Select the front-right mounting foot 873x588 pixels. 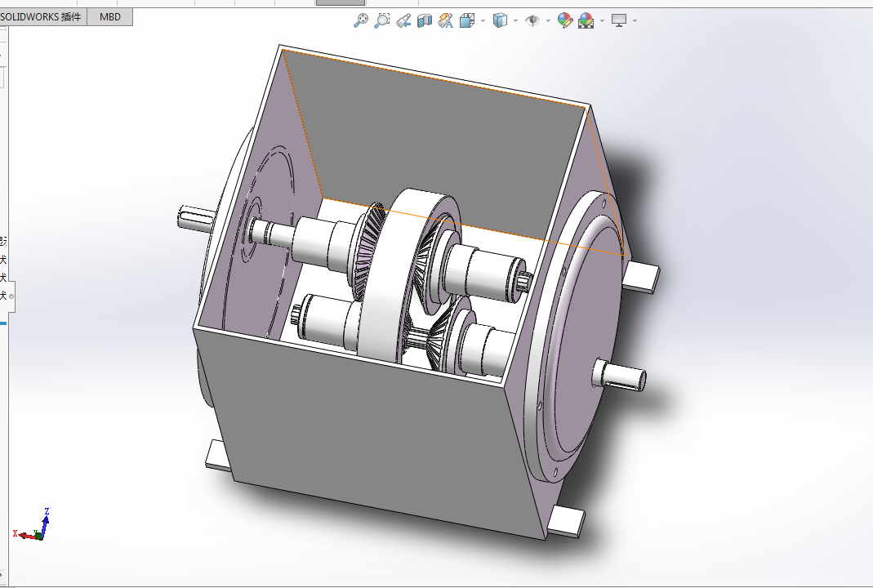pyautogui.click(x=567, y=521)
